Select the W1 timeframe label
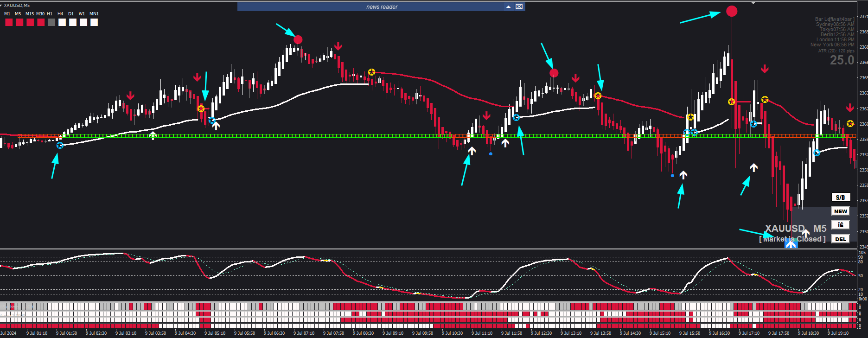The image size is (868, 338). (x=82, y=14)
